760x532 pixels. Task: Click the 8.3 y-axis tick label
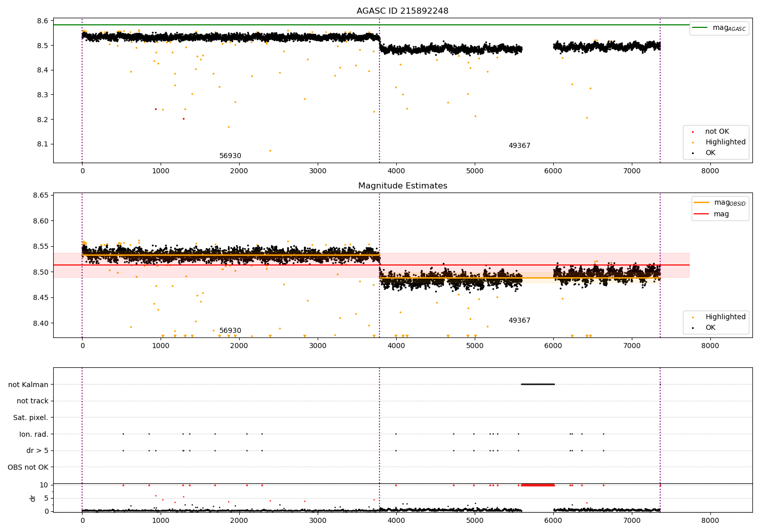(x=43, y=95)
